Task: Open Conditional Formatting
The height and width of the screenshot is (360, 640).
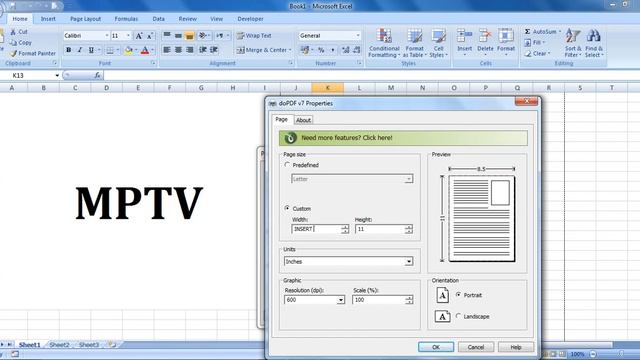Action: pyautogui.click(x=384, y=43)
